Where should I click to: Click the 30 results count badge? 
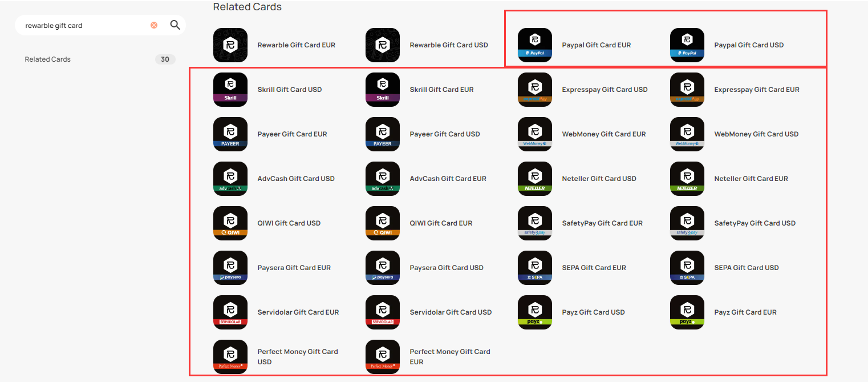165,59
